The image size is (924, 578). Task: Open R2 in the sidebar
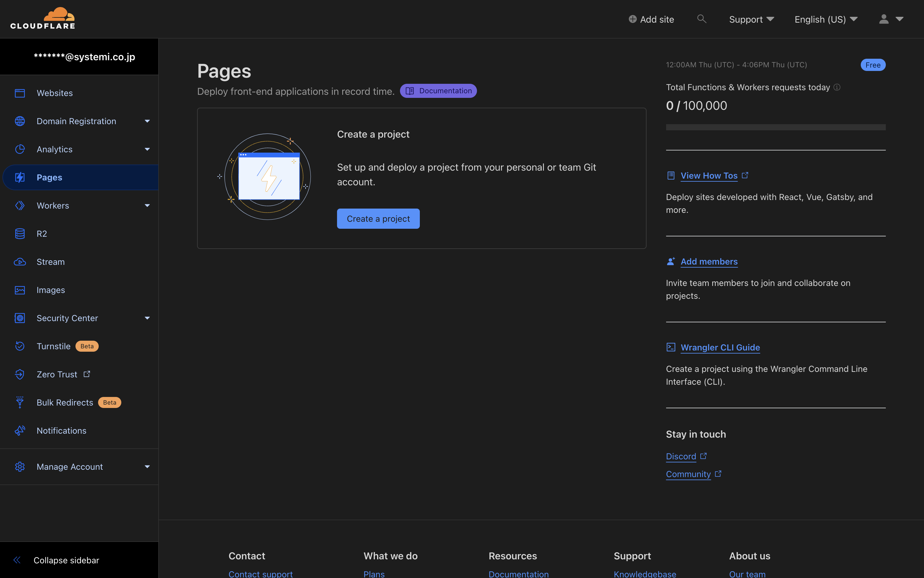79,234
